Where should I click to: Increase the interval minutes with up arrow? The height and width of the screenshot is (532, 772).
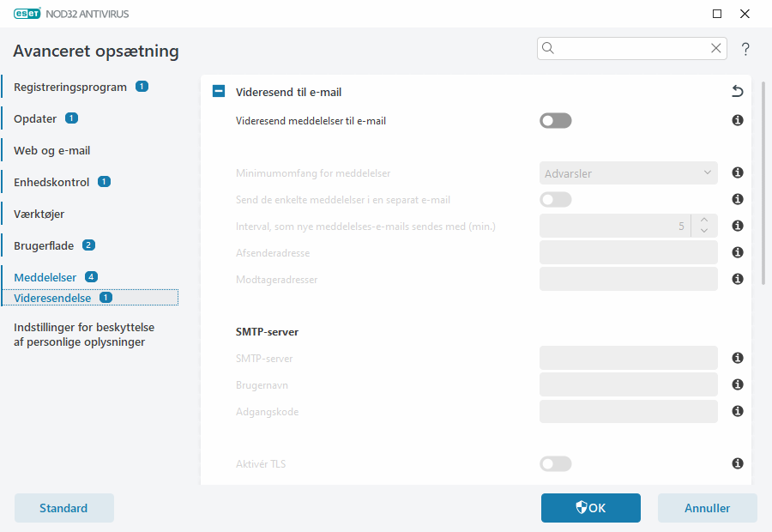click(704, 221)
